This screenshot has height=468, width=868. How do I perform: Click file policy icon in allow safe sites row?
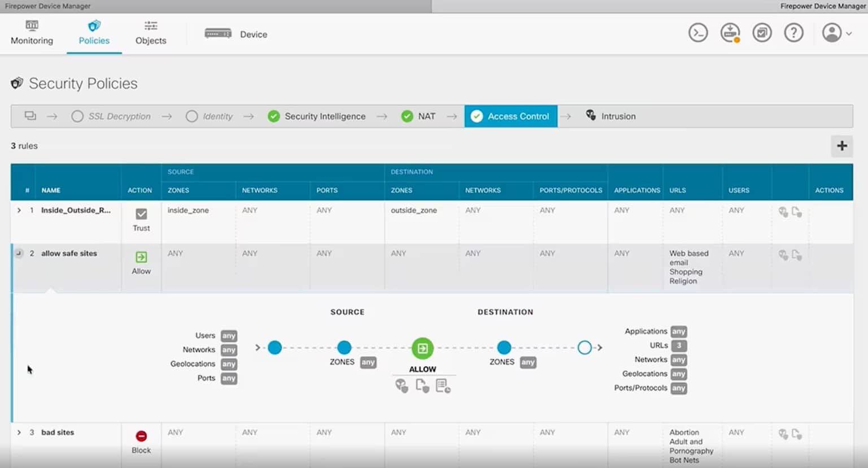point(797,255)
